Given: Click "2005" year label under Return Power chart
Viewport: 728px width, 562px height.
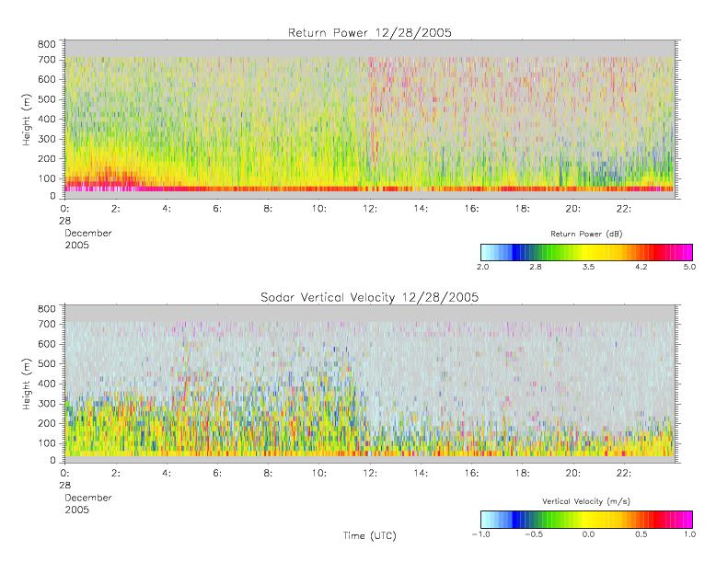Looking at the screenshot, I should pyautogui.click(x=77, y=245).
